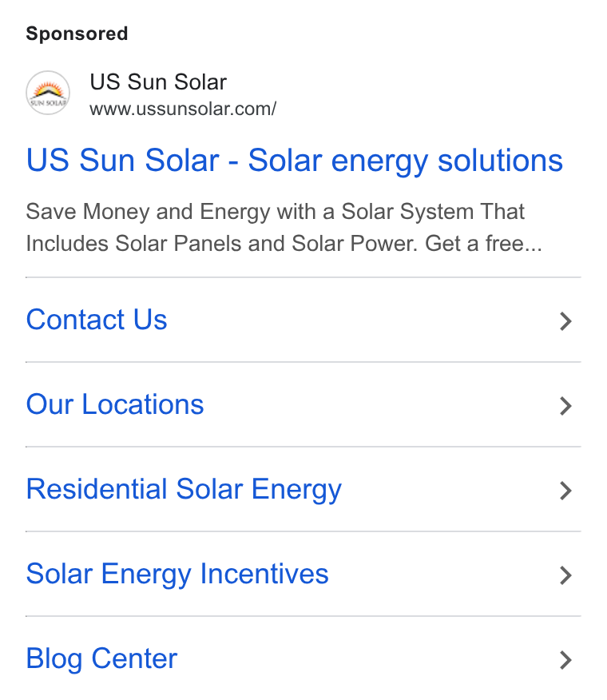Open the Contact Us sitelink
This screenshot has height=700, width=607.
coord(97,320)
